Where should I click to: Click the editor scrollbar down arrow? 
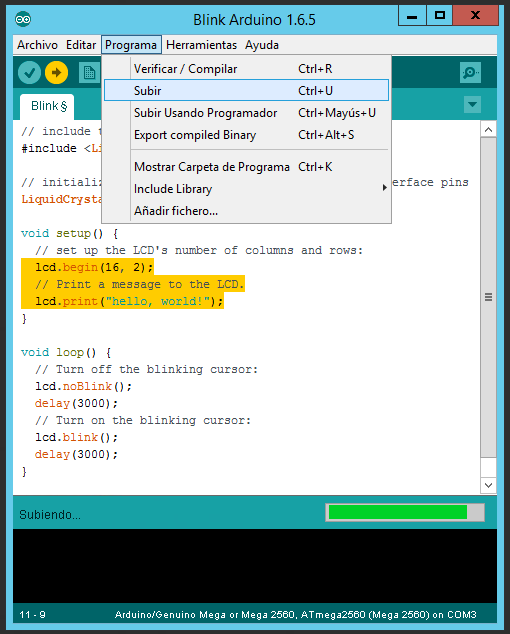488,485
